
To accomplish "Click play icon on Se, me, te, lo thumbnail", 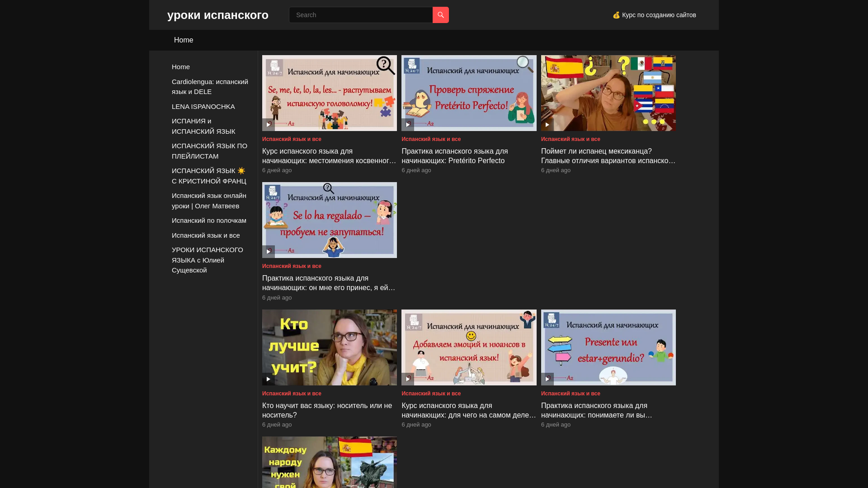I will [x=269, y=125].
